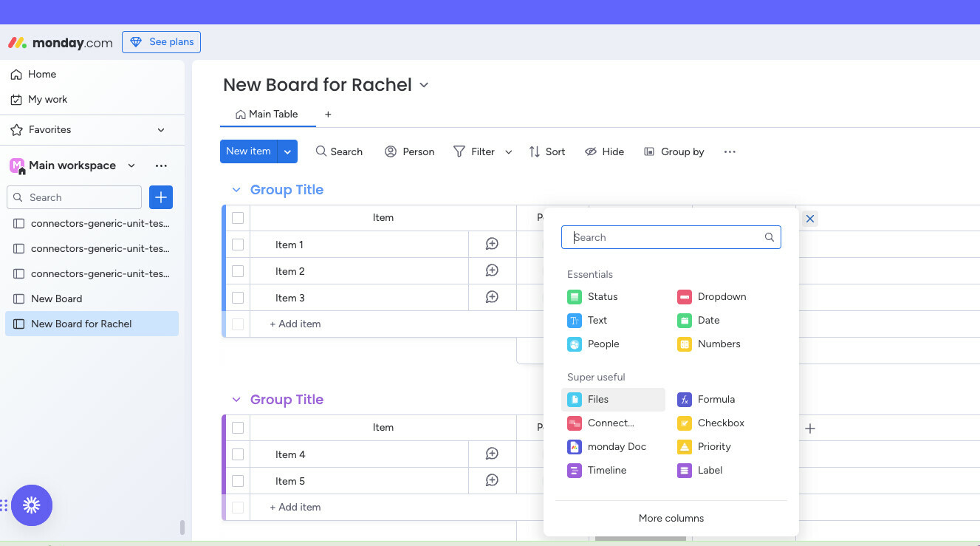Select all items in first group header
980x546 pixels.
pyautogui.click(x=238, y=218)
